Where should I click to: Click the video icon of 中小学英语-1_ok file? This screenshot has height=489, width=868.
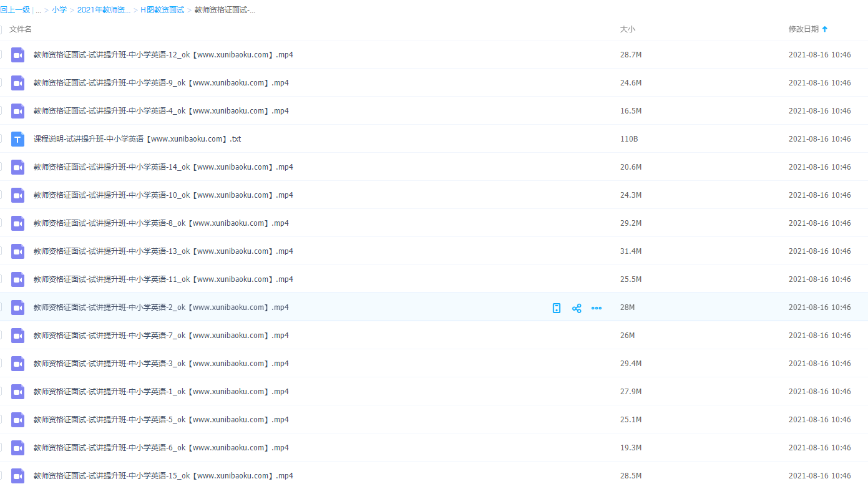[x=18, y=392]
